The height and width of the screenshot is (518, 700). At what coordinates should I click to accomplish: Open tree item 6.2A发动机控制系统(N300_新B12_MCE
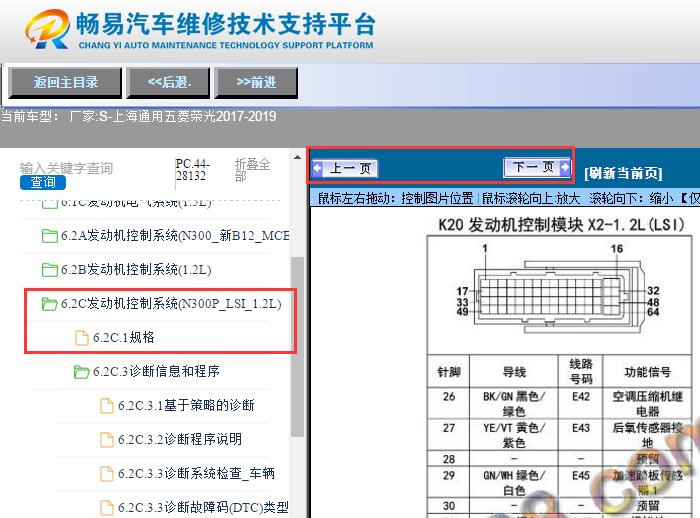tap(175, 235)
